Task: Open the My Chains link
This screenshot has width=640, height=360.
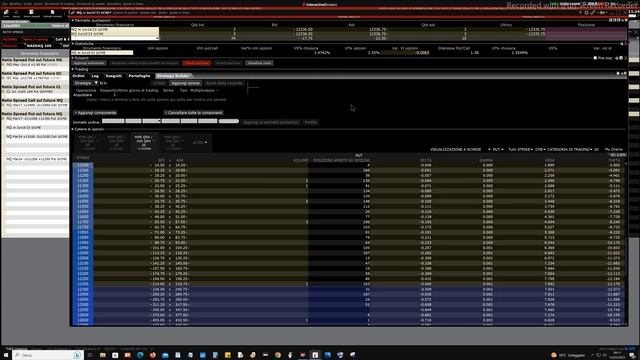Action: pos(613,149)
